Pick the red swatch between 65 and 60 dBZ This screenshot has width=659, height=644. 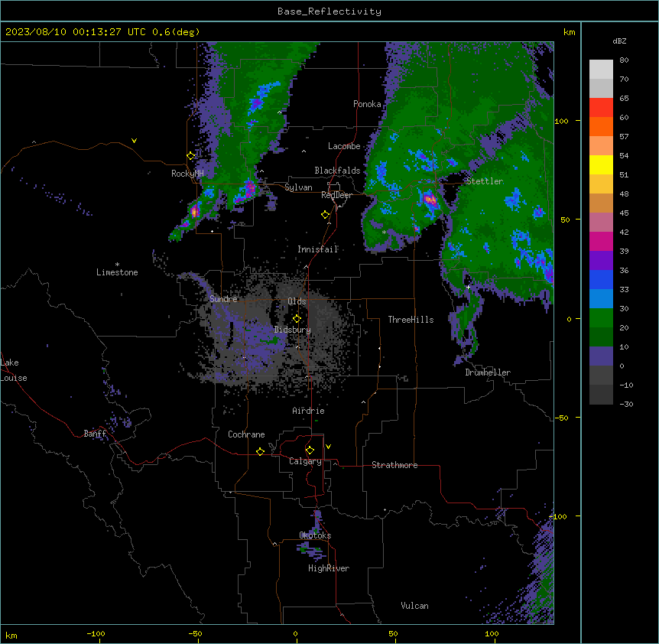[601, 107]
